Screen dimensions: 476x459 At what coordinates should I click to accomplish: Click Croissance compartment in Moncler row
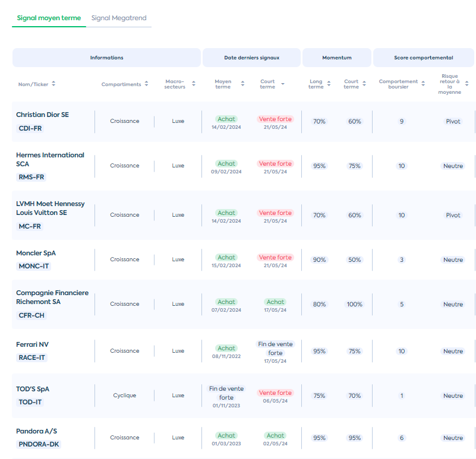point(124,259)
